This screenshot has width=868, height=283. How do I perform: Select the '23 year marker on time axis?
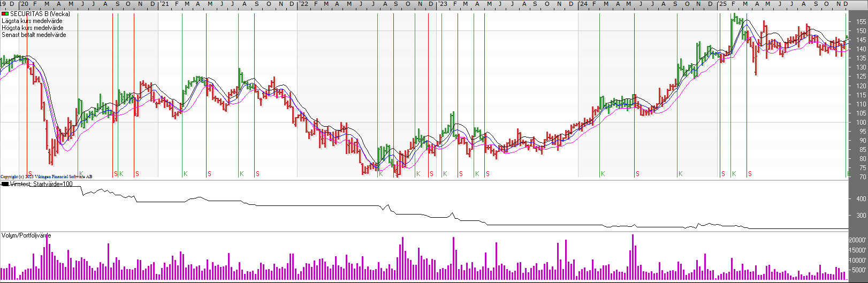(x=442, y=4)
